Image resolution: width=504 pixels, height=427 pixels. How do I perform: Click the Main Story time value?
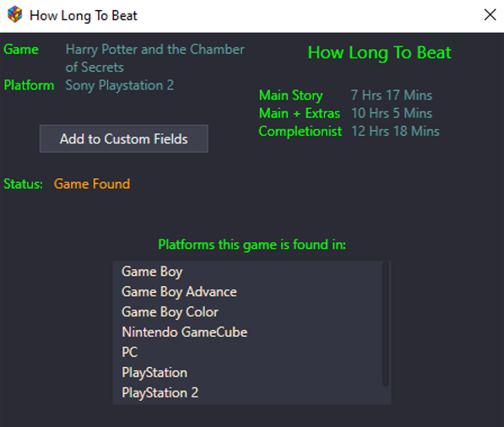(x=392, y=95)
